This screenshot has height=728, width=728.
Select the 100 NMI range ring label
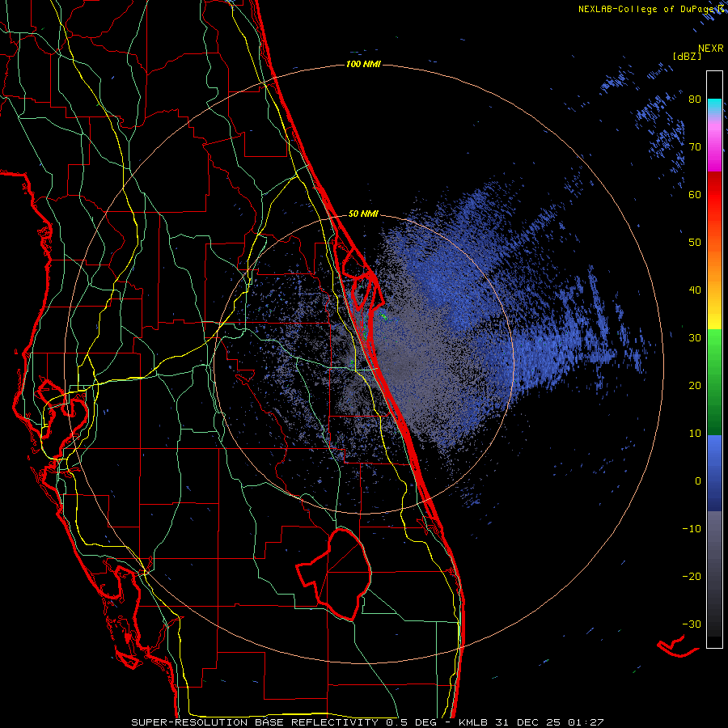363,64
